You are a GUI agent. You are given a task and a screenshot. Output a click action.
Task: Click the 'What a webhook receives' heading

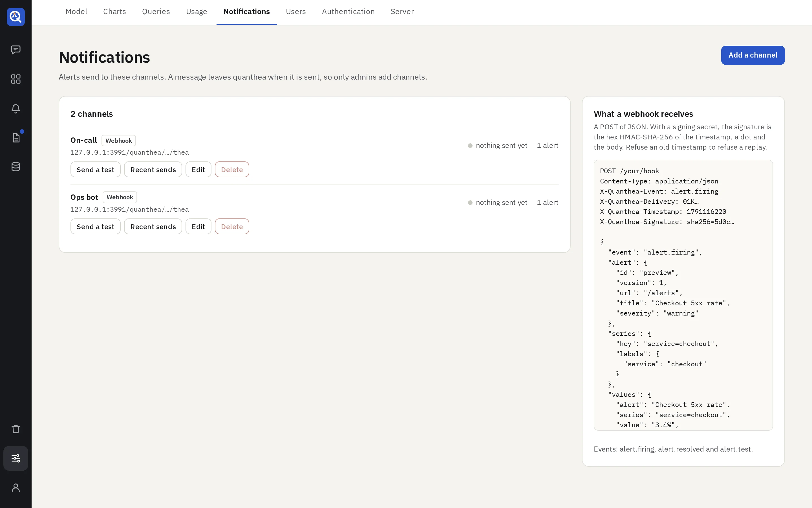pos(643,114)
